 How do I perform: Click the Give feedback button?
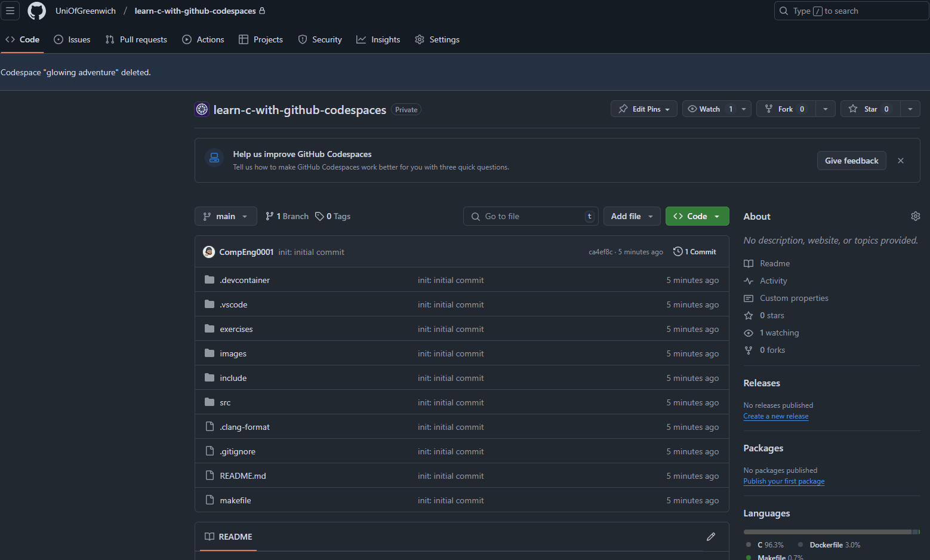[851, 161]
